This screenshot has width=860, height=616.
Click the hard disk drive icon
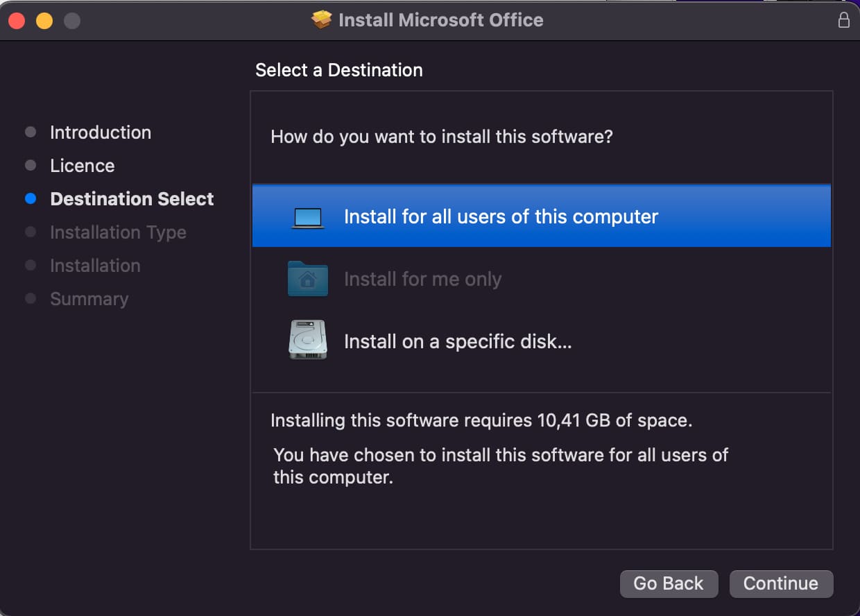point(307,340)
